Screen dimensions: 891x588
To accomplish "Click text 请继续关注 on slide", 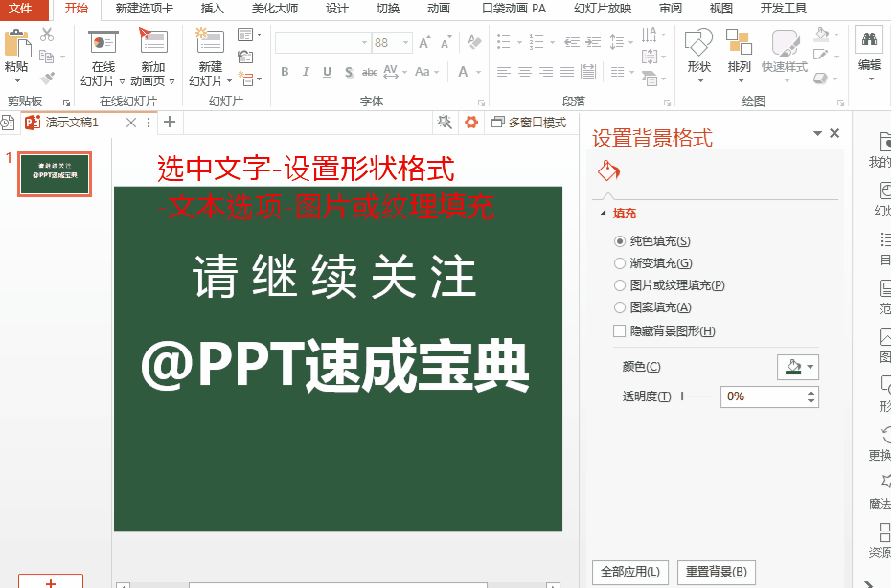I will pyautogui.click(x=334, y=276).
